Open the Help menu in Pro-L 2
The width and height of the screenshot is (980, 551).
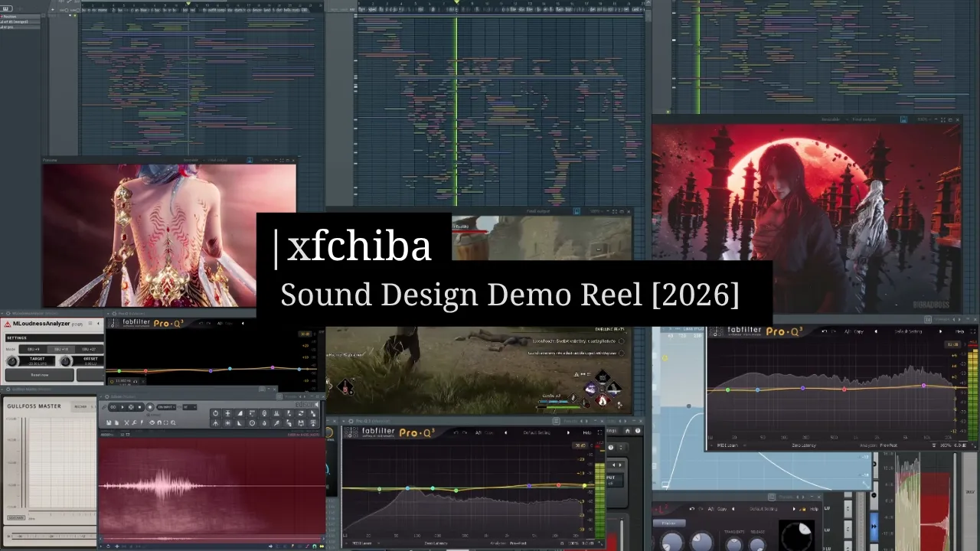pos(814,509)
